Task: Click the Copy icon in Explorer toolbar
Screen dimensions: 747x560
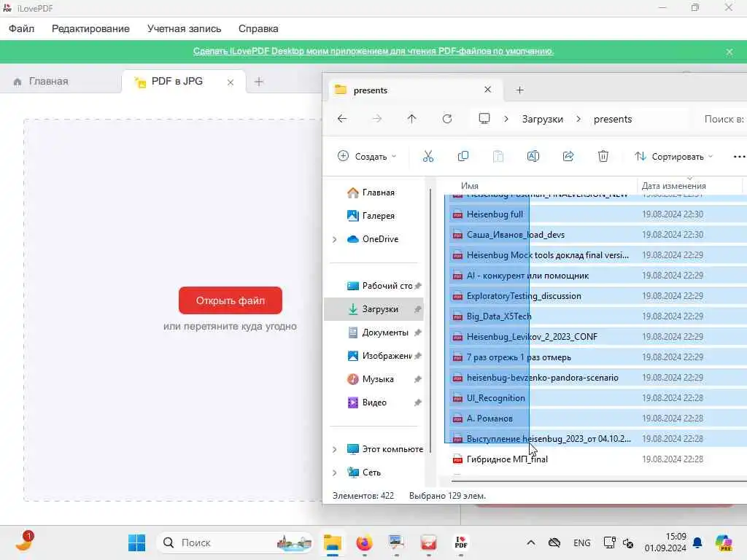Action: (462, 156)
